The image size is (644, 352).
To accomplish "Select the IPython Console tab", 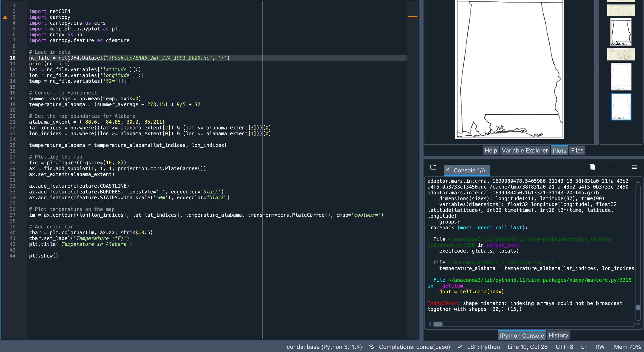I will pyautogui.click(x=522, y=335).
